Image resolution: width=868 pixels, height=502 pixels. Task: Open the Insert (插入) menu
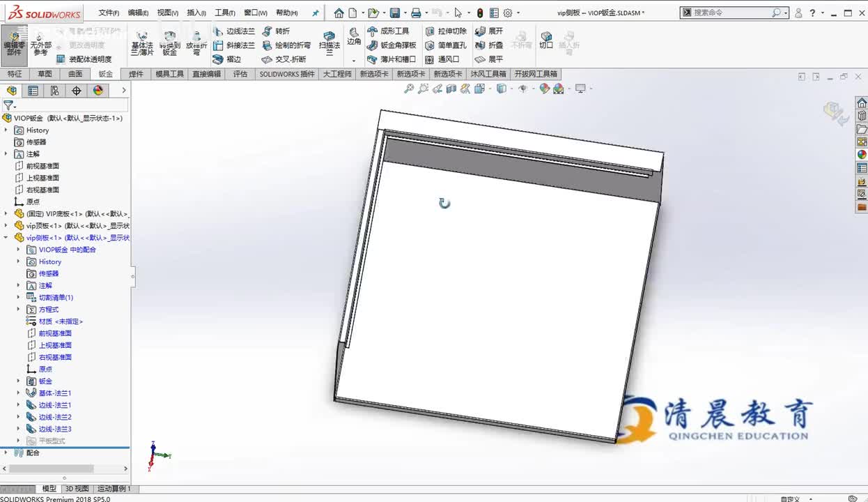(x=196, y=13)
